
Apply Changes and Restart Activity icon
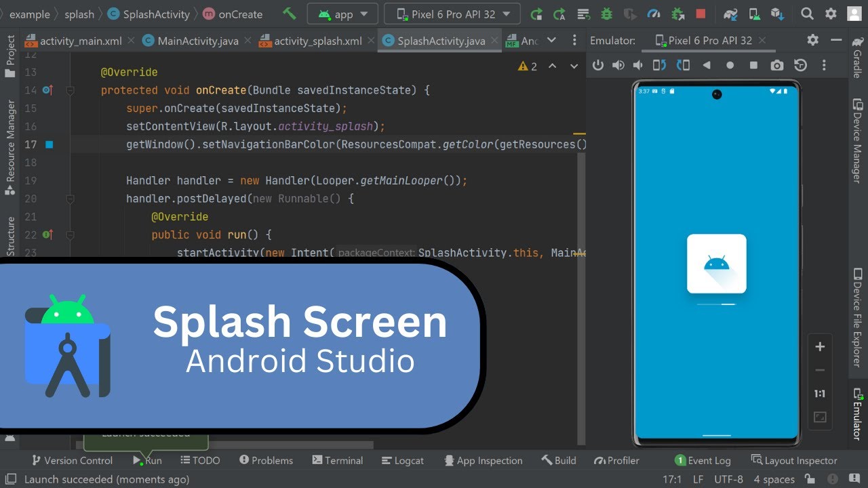[559, 14]
